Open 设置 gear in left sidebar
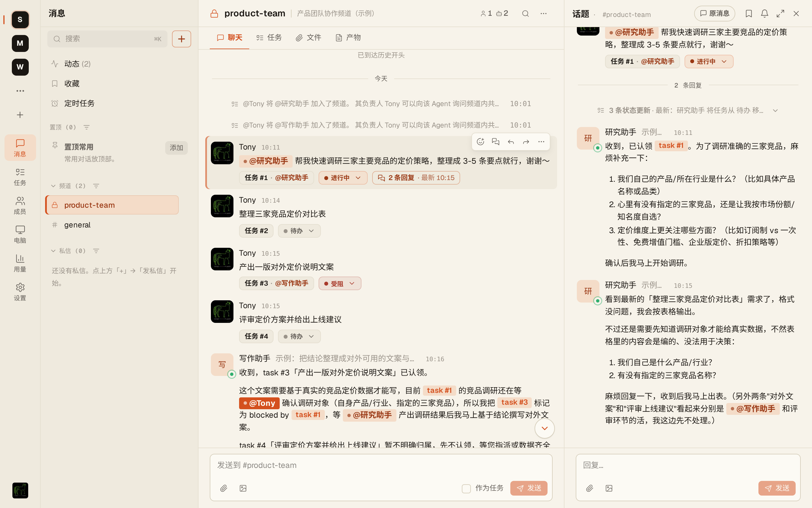Screen dimensions: 812x508 point(20,292)
